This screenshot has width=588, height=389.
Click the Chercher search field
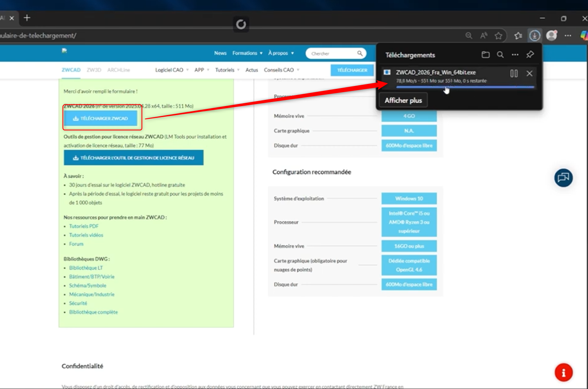pos(332,54)
